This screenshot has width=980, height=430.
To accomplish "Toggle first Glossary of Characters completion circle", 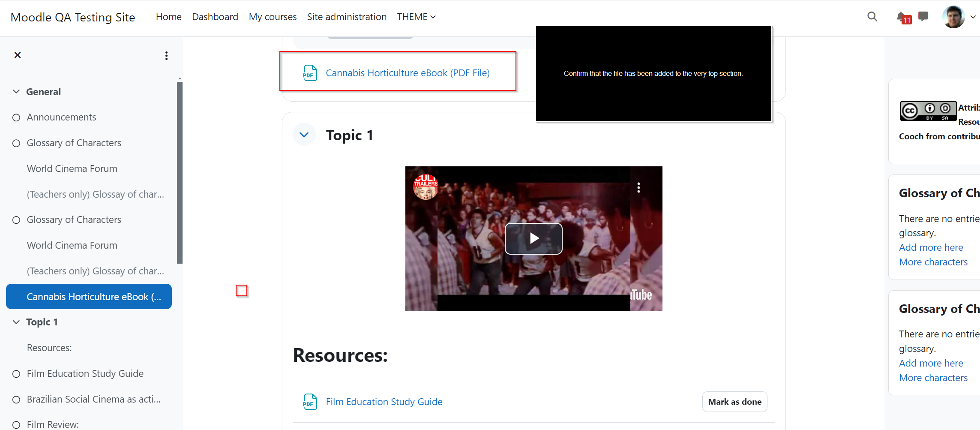I will point(16,143).
